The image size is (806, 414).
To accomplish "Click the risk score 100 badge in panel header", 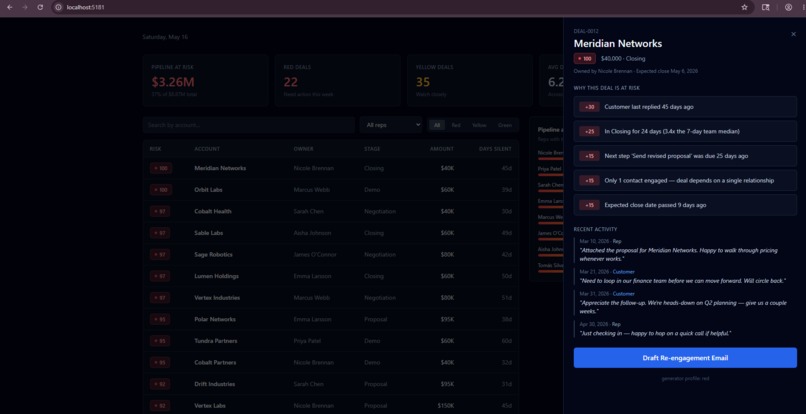I will [x=585, y=59].
